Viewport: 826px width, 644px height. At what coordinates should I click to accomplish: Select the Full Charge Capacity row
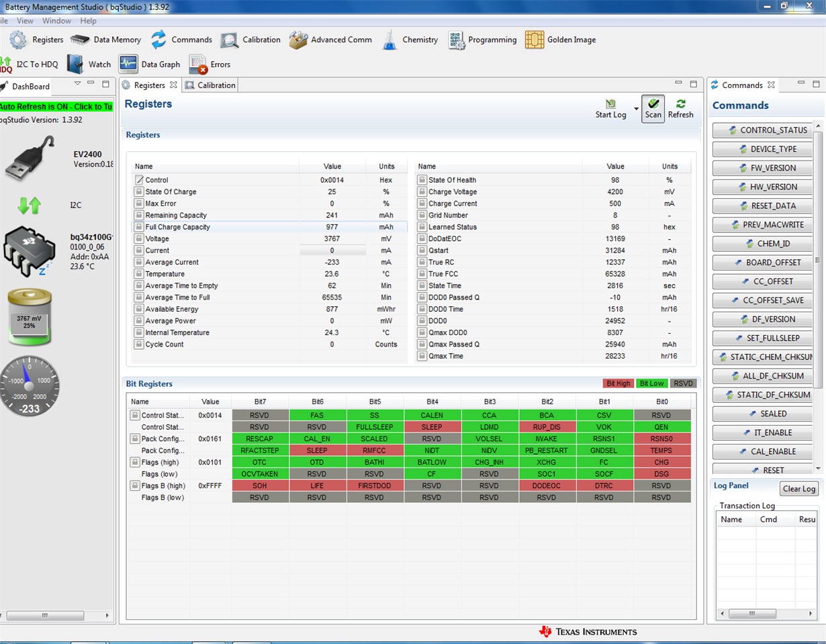(x=270, y=227)
